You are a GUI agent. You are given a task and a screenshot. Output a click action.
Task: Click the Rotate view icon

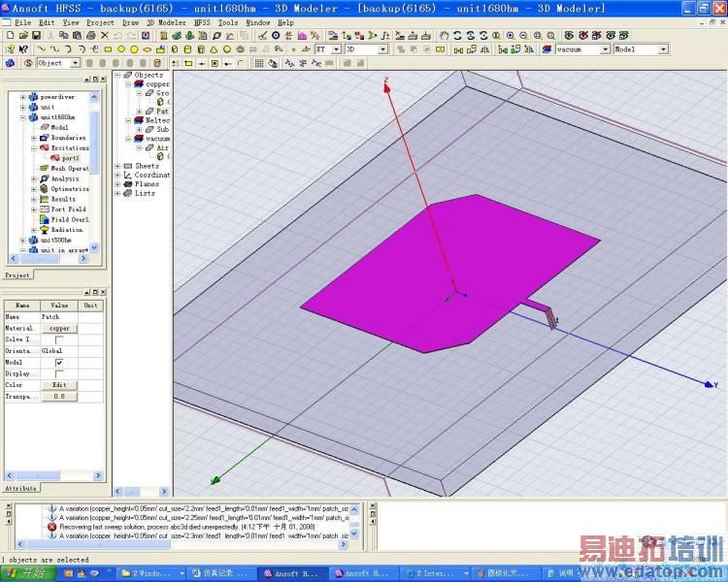click(x=457, y=35)
